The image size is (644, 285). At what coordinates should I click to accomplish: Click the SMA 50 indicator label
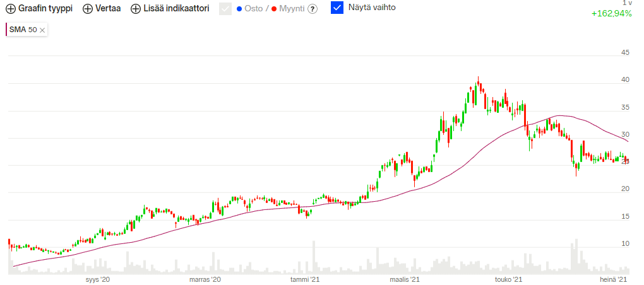(x=23, y=30)
